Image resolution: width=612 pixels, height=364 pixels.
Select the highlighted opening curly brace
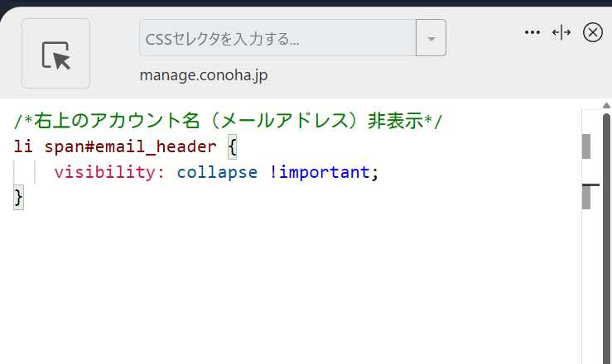point(232,147)
